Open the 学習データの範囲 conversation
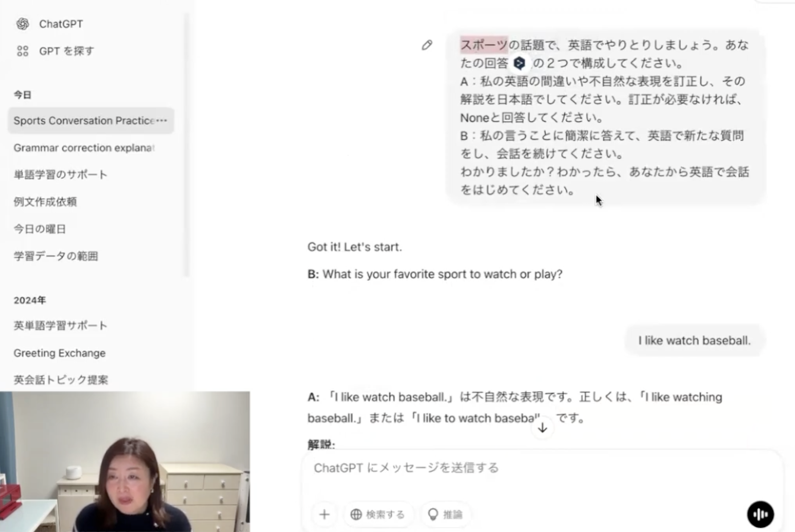795x532 pixels. (56, 256)
